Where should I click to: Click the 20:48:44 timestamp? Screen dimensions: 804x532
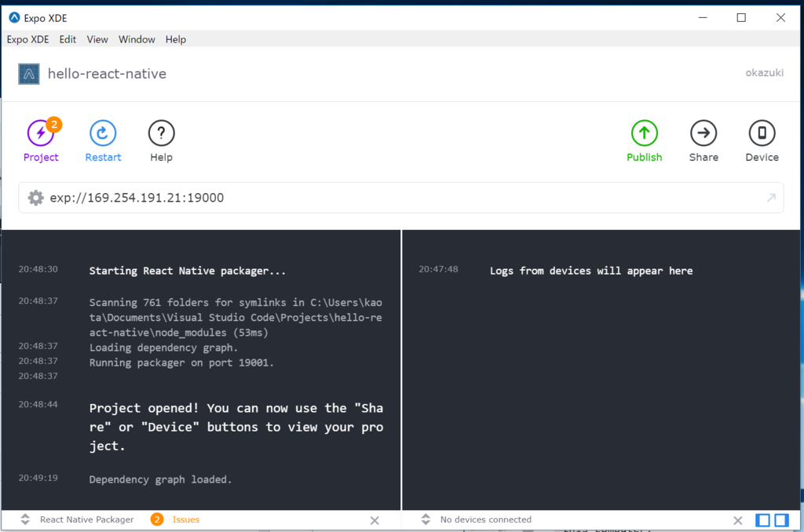tap(38, 404)
